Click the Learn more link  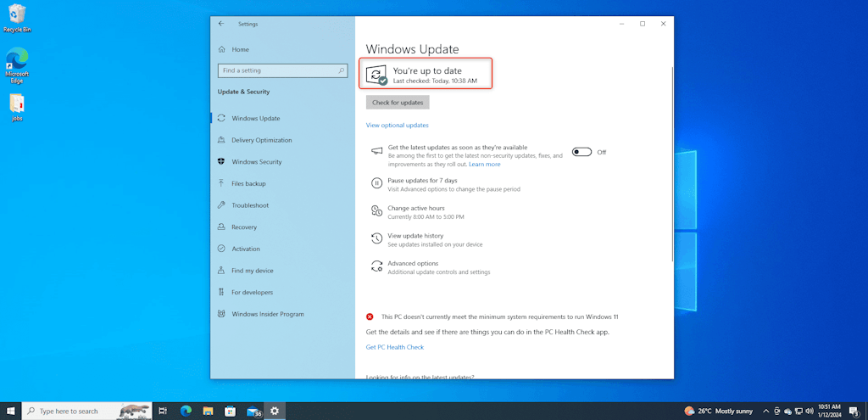(484, 165)
